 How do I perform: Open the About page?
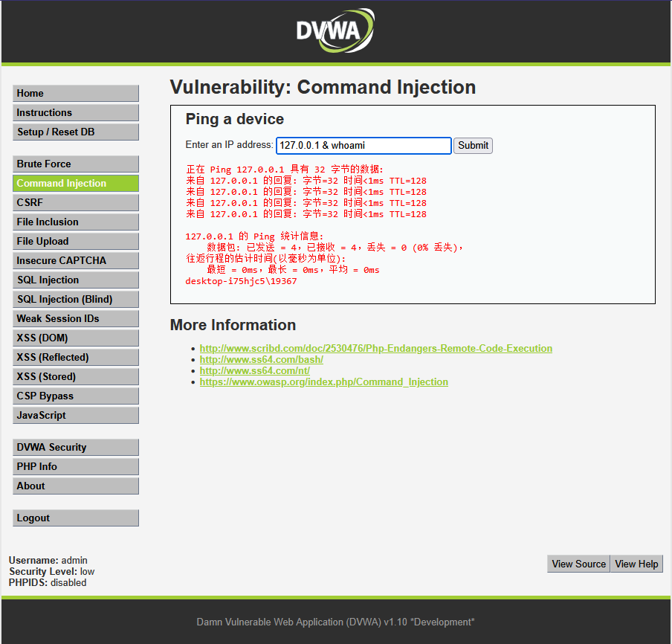point(76,486)
